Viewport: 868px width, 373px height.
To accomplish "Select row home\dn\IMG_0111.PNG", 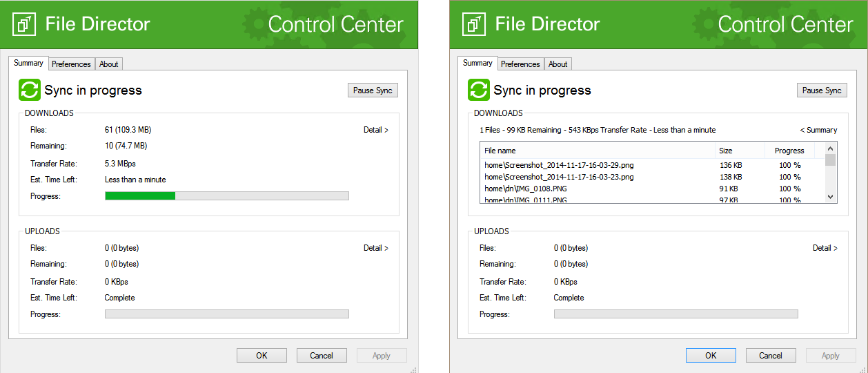I will (652, 200).
